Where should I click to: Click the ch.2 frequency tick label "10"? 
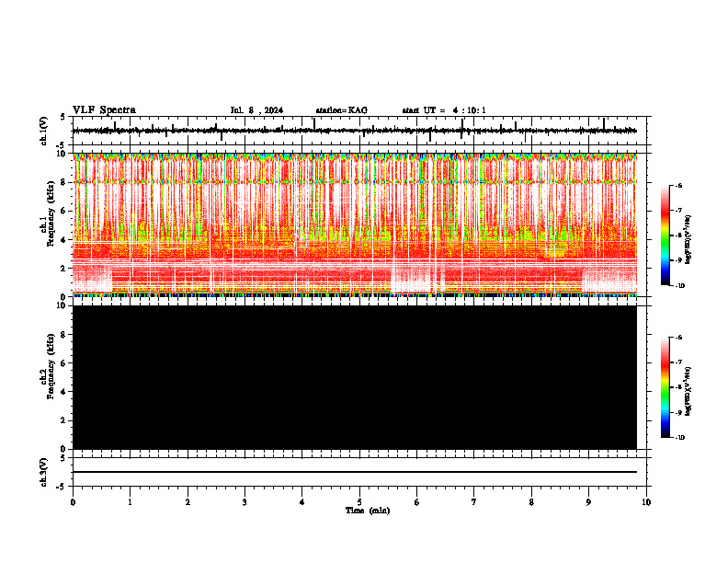coord(63,305)
